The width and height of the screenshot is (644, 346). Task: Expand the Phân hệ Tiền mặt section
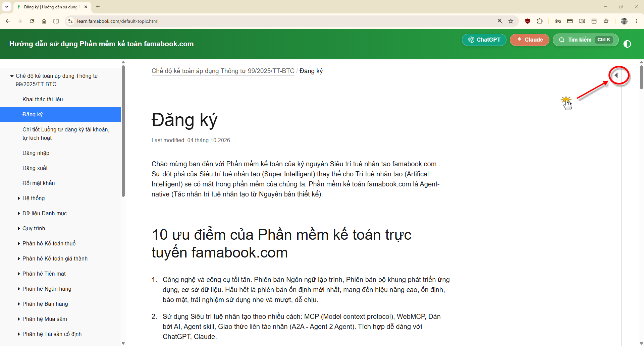click(x=19, y=274)
